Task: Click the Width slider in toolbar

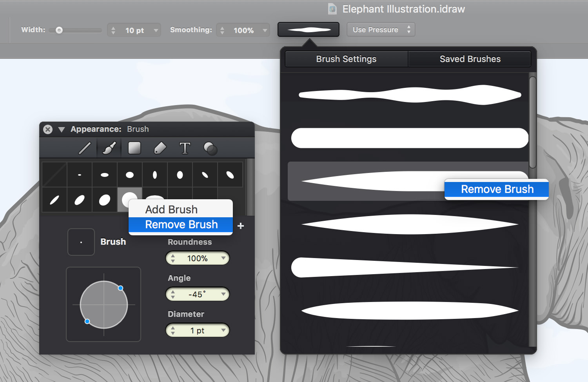Action: (x=75, y=30)
